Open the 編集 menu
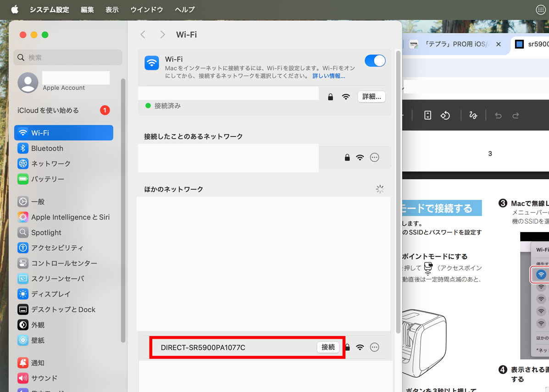Image resolution: width=549 pixels, height=392 pixels. tap(87, 10)
